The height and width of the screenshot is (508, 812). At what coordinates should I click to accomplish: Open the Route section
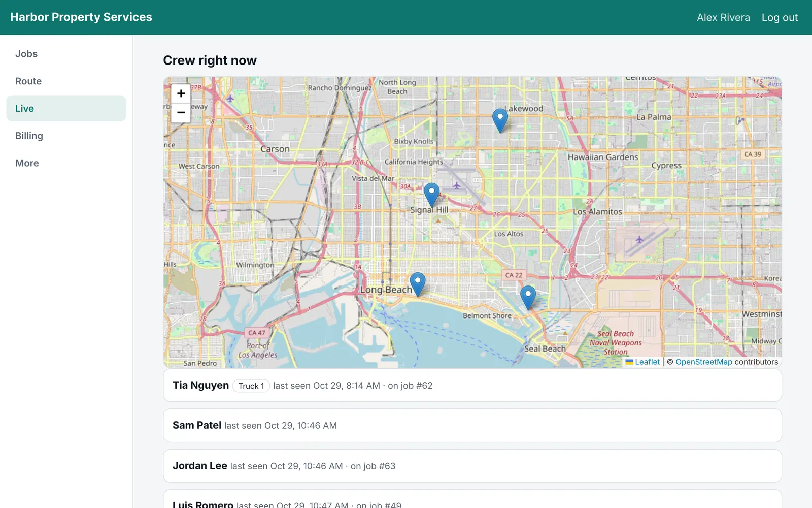[x=66, y=81]
